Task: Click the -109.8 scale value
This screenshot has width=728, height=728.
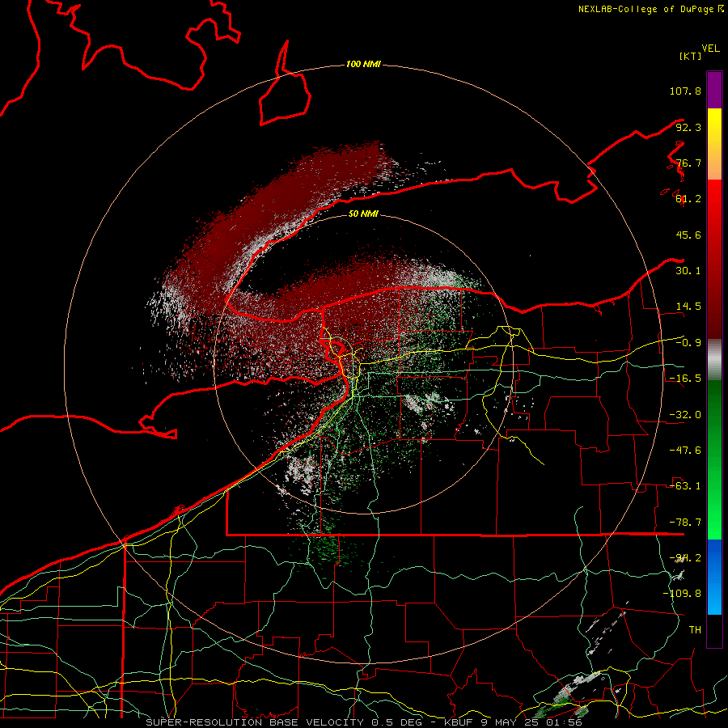Action: pos(682,594)
